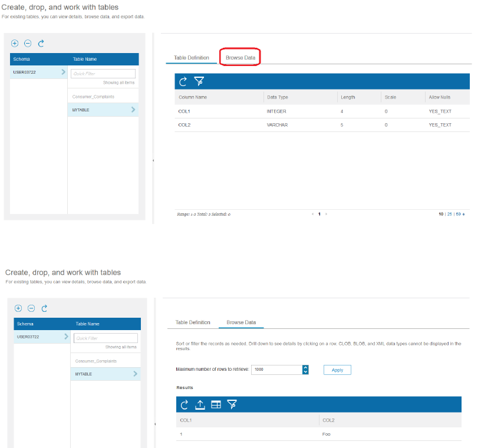Expand the MYTABLE row chevron in upper panel
Image resolution: width=481 pixels, height=448 pixels.
[133, 110]
